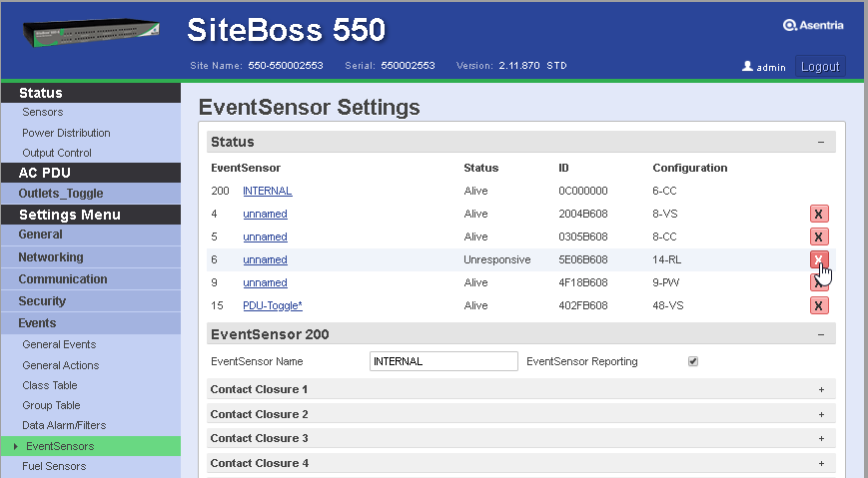Expand Contact Closure 1
Image resolution: width=868 pixels, height=478 pixels.
[821, 389]
